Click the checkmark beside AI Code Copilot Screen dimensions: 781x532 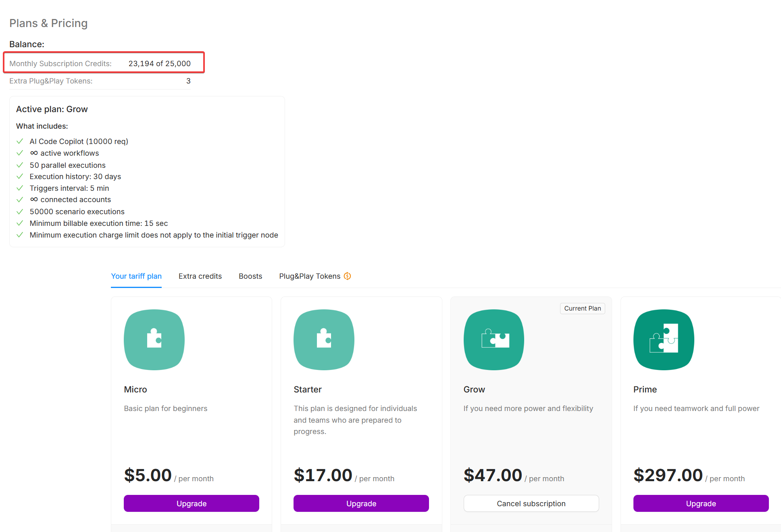click(20, 142)
